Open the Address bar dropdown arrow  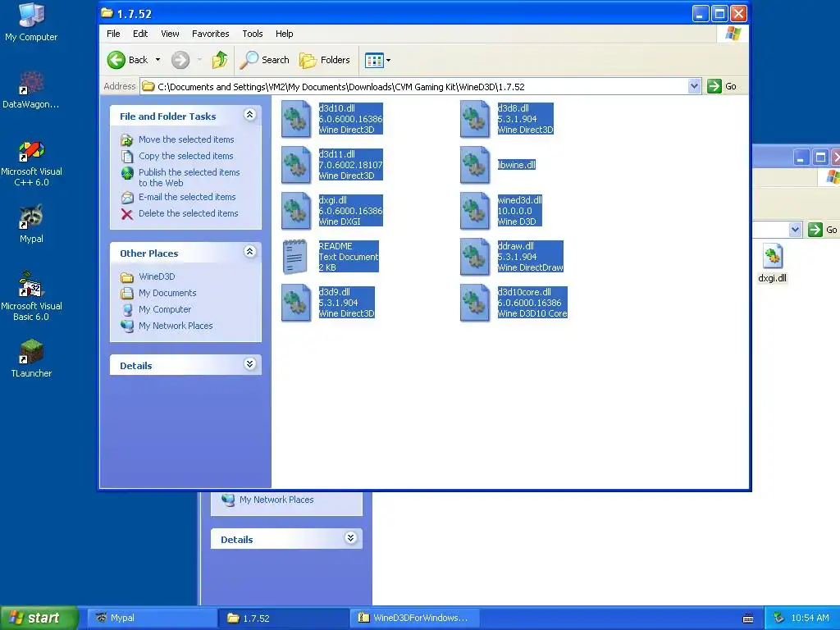(694, 86)
